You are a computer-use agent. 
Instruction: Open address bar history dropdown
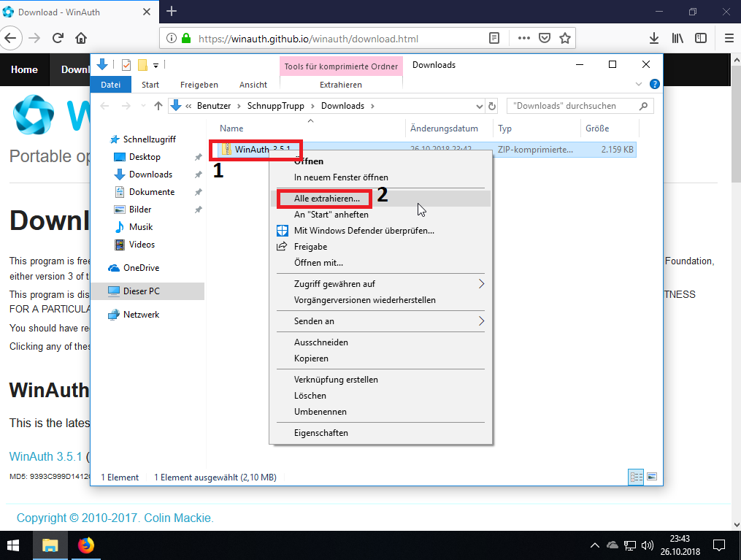pos(480,106)
